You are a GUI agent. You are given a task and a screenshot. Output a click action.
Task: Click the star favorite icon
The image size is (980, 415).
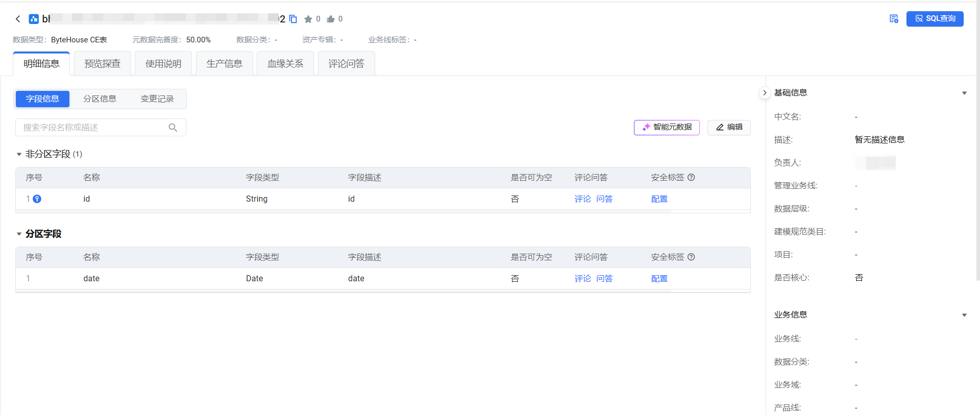tap(308, 19)
